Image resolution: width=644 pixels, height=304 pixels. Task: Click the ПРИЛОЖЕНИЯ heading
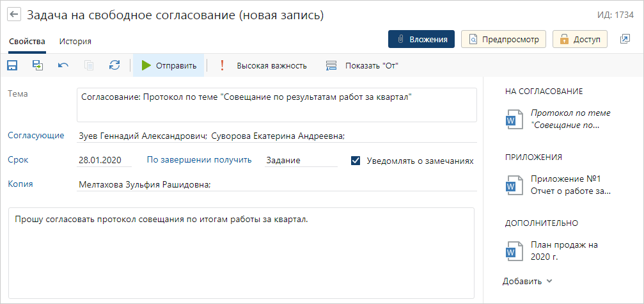coord(533,157)
